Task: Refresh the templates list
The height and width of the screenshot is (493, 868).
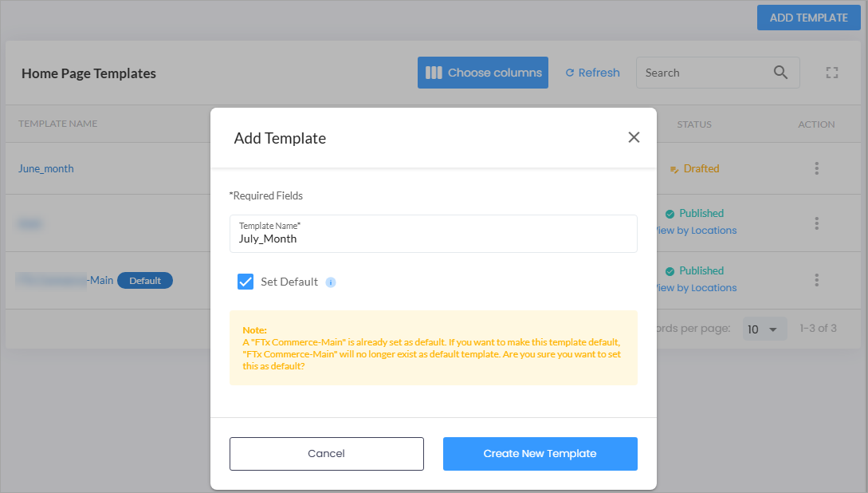Action: [x=592, y=73]
